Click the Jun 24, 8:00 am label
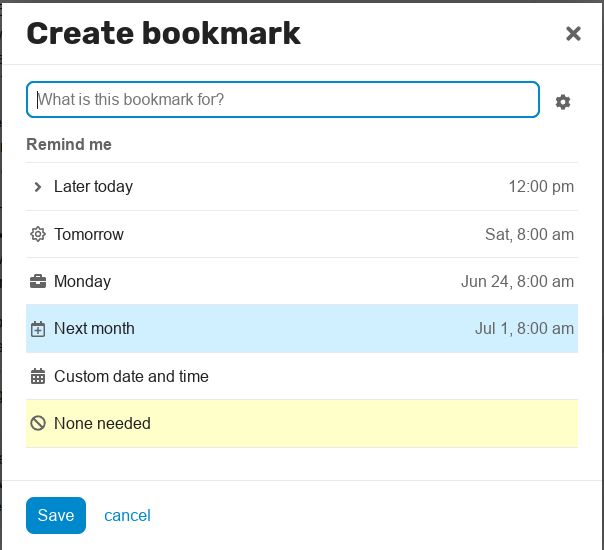The image size is (604, 550). click(x=517, y=282)
